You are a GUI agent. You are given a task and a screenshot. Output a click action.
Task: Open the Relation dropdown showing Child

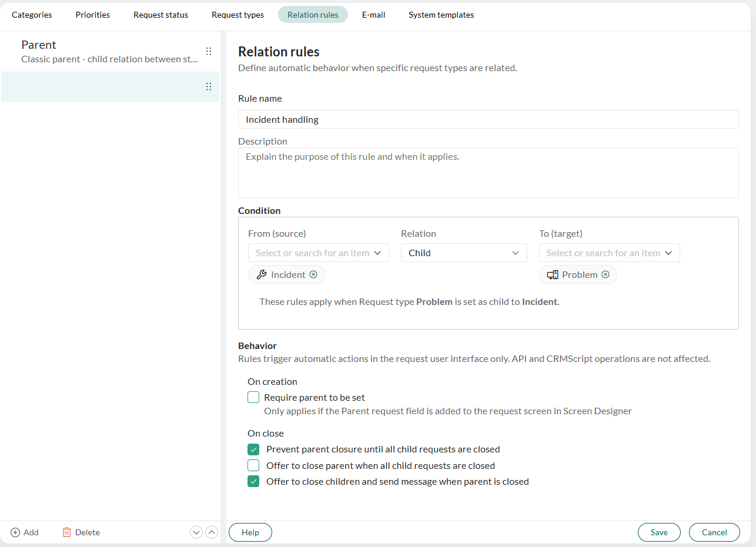464,253
